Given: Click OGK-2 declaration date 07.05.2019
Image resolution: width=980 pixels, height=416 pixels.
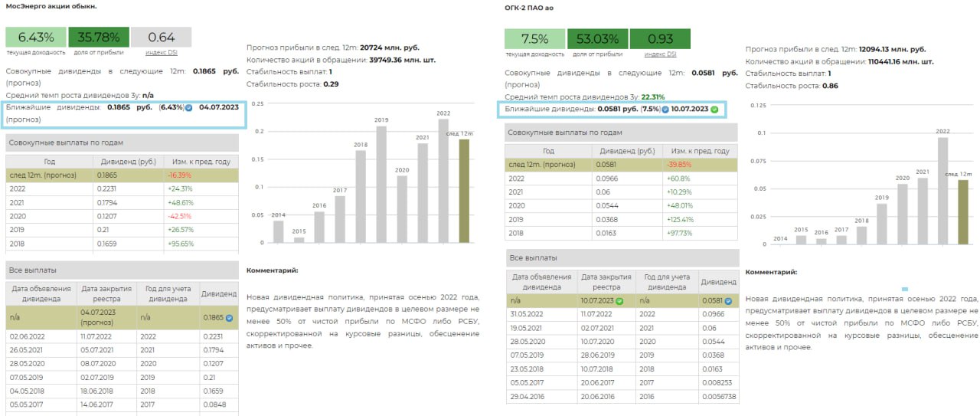Looking at the screenshot, I should tap(528, 355).
